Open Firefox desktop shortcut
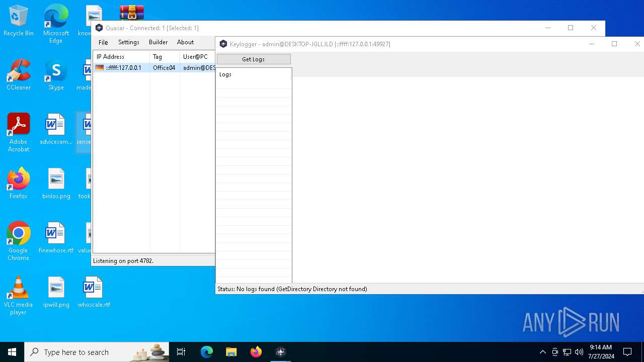Viewport: 644px width, 362px height. (x=19, y=184)
